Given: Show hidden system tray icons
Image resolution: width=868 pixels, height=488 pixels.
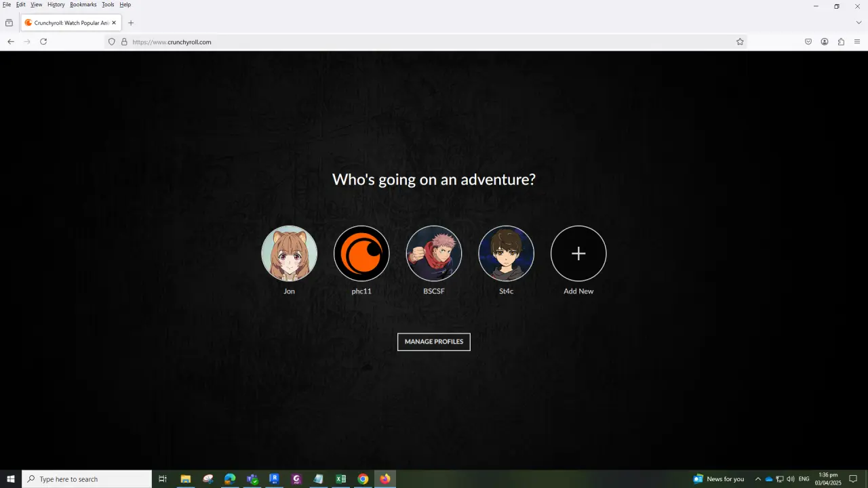Looking at the screenshot, I should [x=757, y=479].
